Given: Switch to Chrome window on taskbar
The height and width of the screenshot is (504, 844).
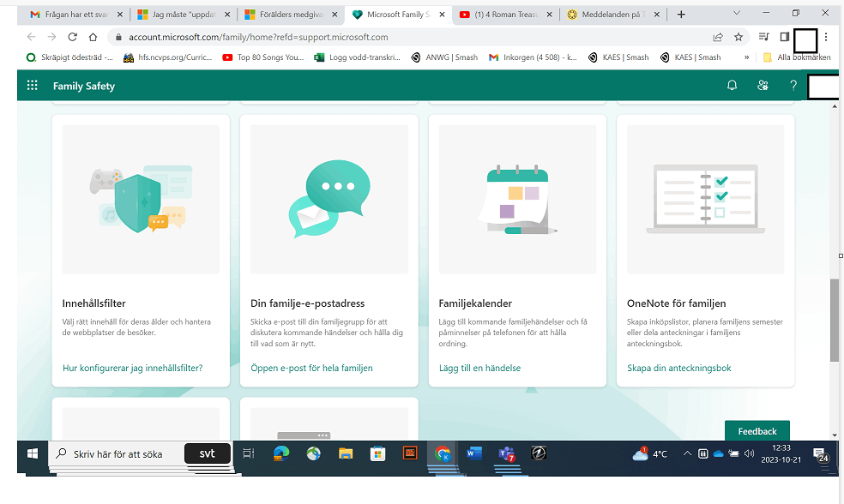Looking at the screenshot, I should [443, 454].
